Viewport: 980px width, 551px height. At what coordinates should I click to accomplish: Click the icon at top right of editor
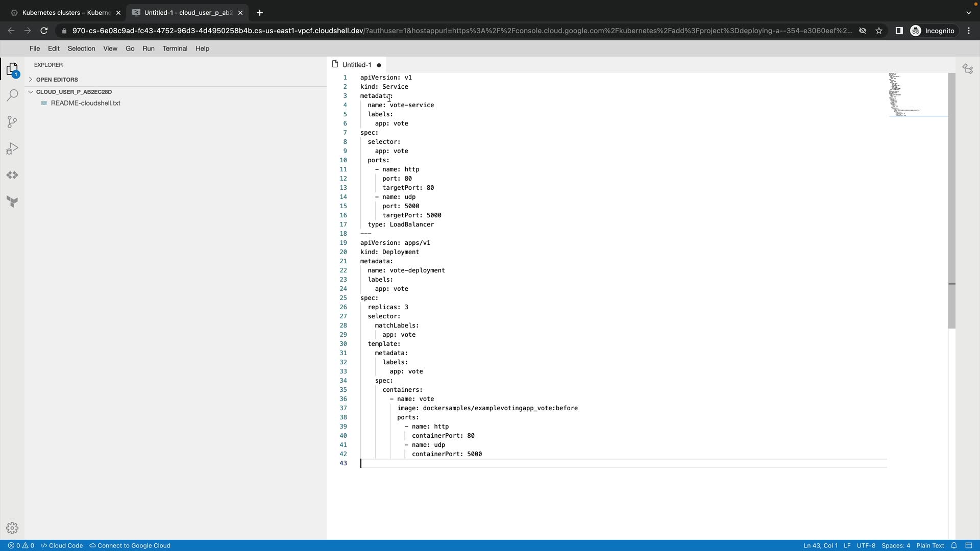tap(967, 69)
